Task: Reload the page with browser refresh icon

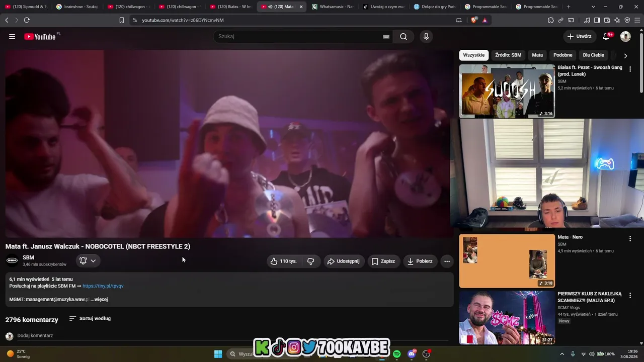Action: (27, 20)
